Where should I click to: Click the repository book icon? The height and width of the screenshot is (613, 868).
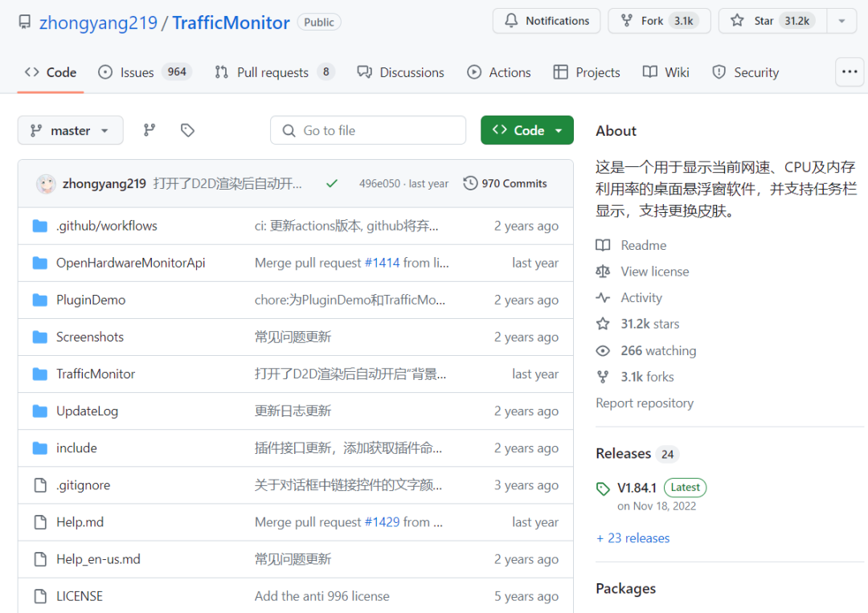point(24,22)
